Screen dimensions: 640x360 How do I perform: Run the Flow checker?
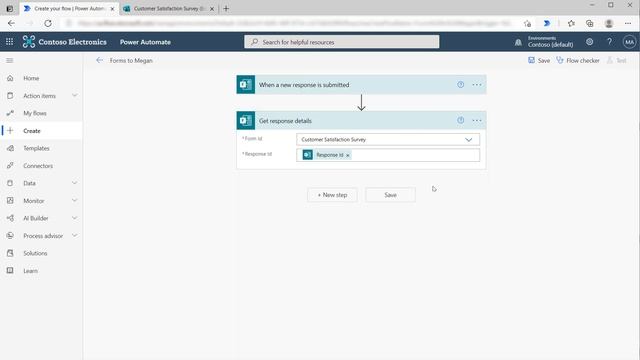(578, 60)
